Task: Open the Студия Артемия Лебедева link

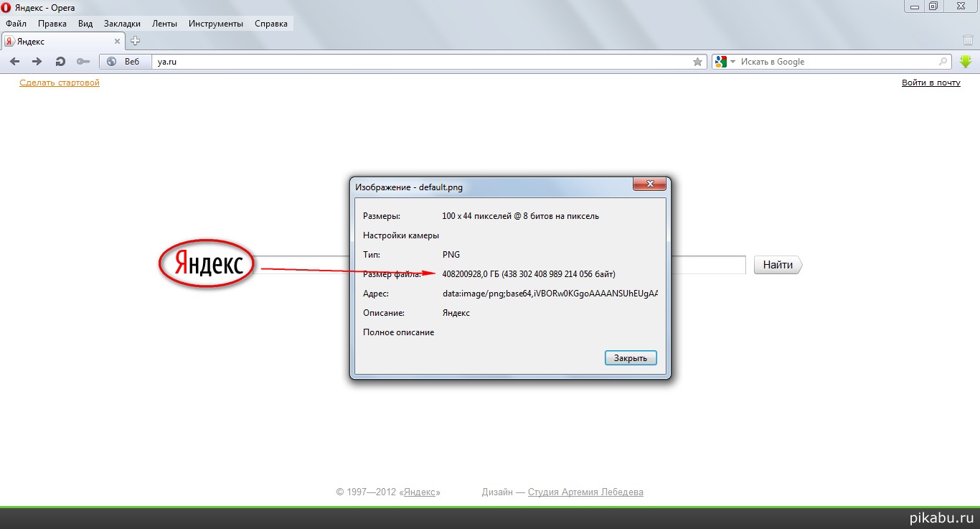Action: (585, 492)
